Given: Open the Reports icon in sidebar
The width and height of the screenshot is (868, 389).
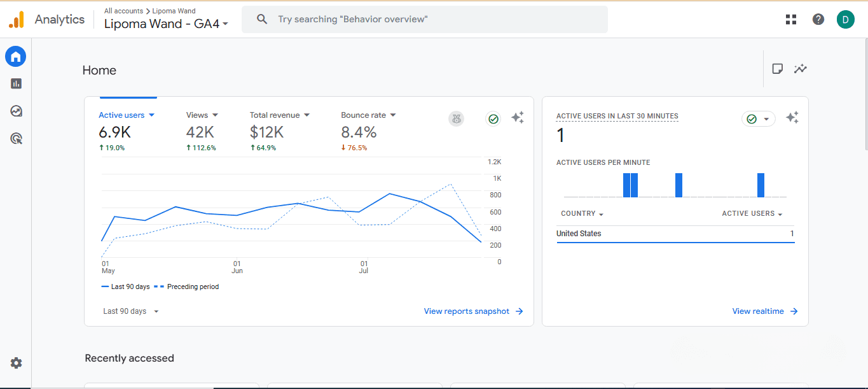Looking at the screenshot, I should [x=16, y=83].
